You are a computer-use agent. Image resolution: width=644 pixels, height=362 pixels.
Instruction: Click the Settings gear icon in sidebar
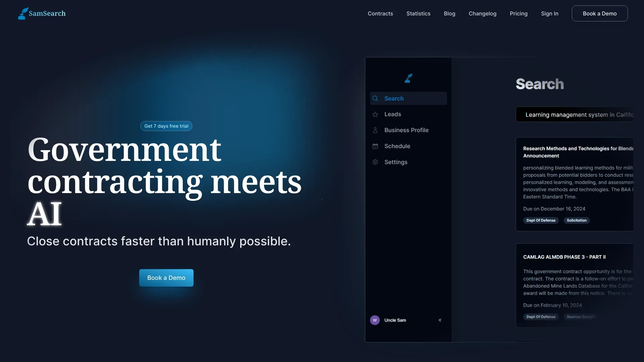(375, 162)
